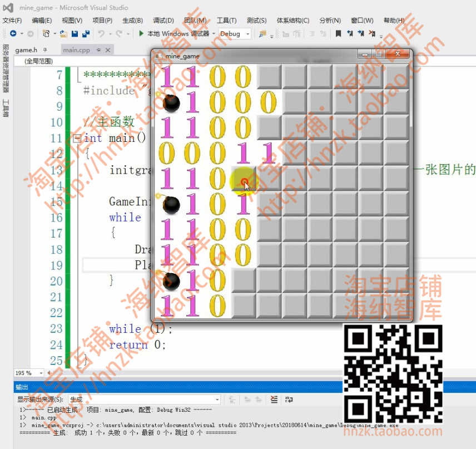The height and width of the screenshot is (449, 476).
Task: Go to previous message in Output toolbar
Action: click(x=247, y=399)
